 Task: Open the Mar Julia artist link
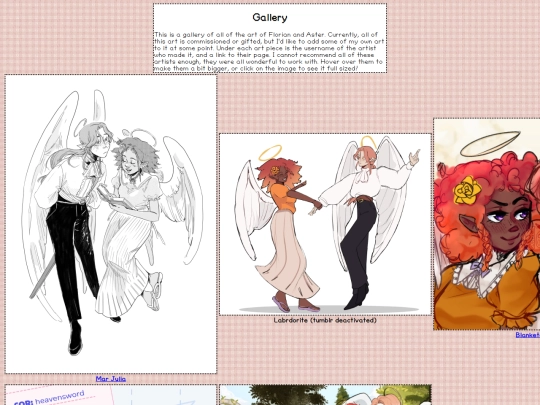(111, 379)
